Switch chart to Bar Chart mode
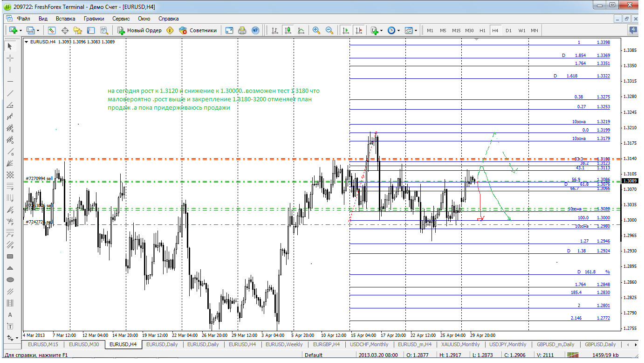 [x=275, y=30]
